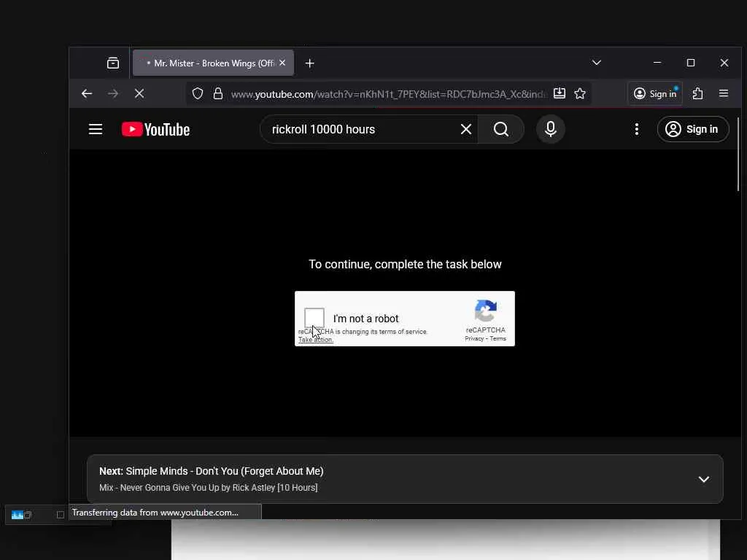Open Firefox account Sign in button
The image size is (747, 560).
(x=655, y=93)
